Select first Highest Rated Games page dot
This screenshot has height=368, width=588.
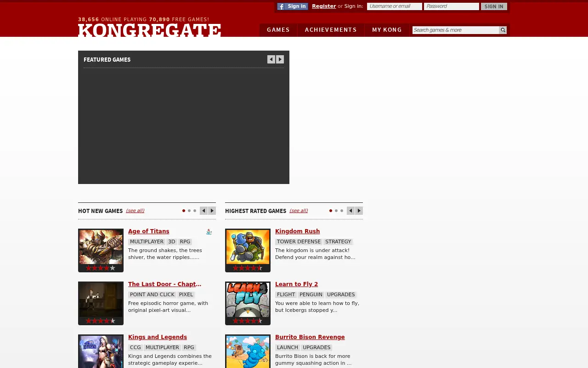331,211
